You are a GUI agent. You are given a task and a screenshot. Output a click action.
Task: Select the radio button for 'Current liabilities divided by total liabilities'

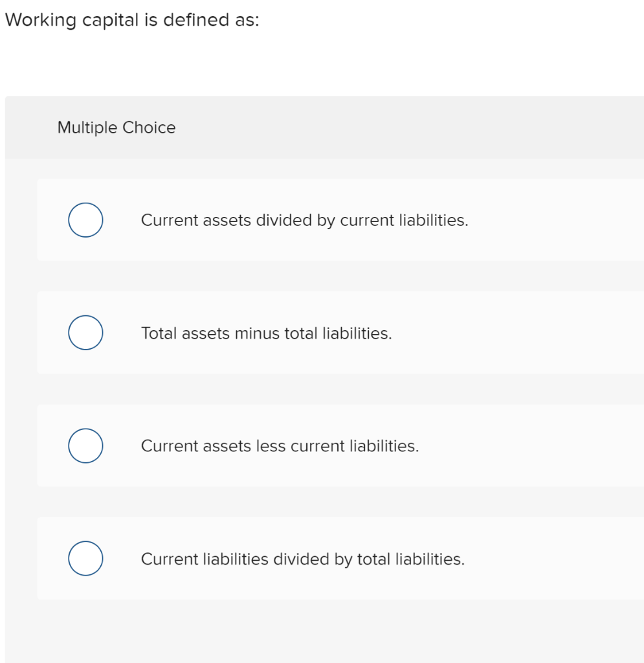tap(85, 557)
